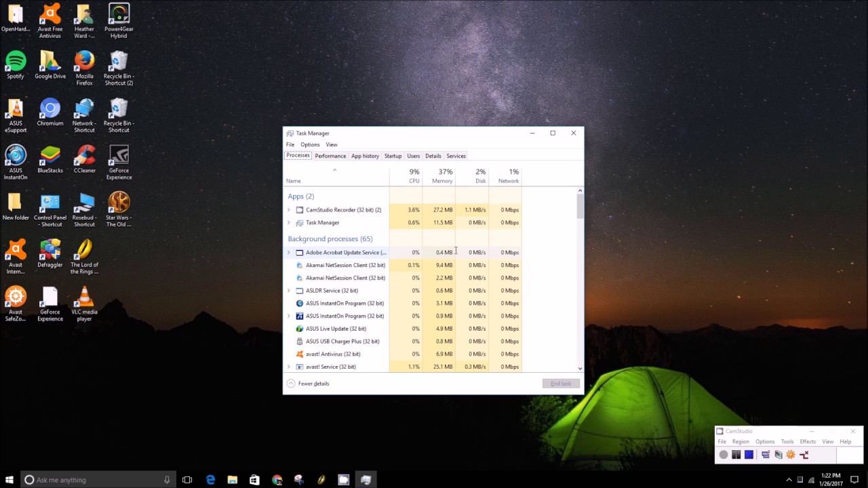Sort processes by the CPU column

tap(406, 176)
